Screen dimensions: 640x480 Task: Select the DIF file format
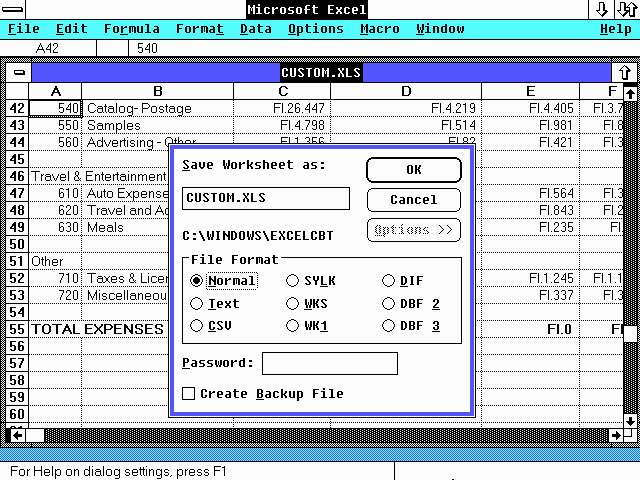point(403,281)
